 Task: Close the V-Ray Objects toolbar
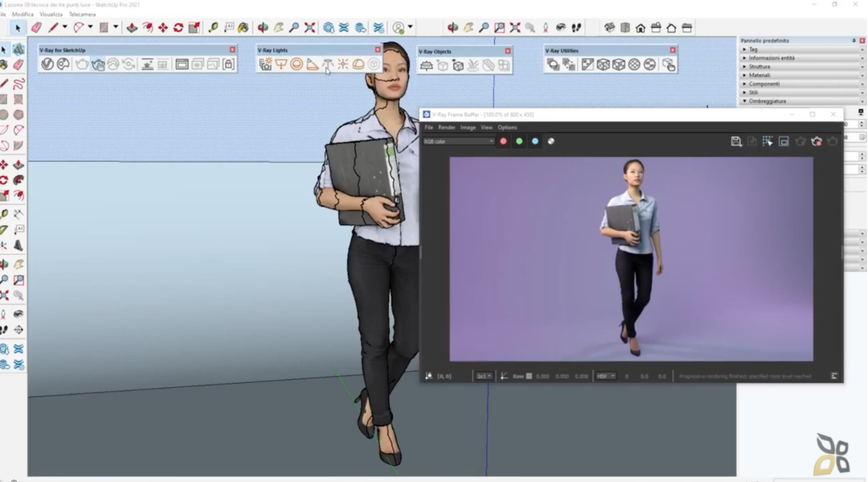[x=508, y=51]
